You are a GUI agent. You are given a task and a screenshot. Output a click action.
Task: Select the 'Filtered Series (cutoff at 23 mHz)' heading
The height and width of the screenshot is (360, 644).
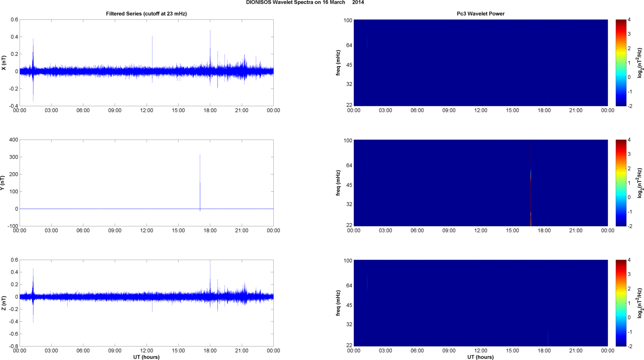[x=146, y=13]
